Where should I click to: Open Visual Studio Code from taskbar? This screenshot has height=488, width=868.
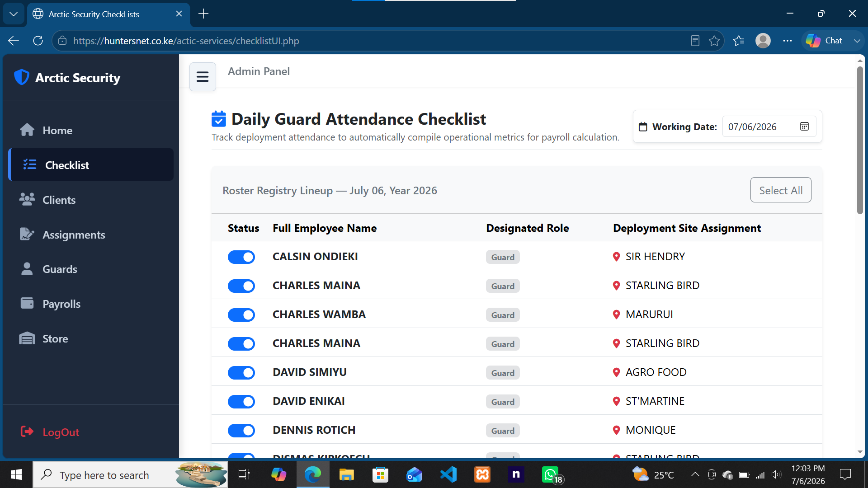pos(448,474)
